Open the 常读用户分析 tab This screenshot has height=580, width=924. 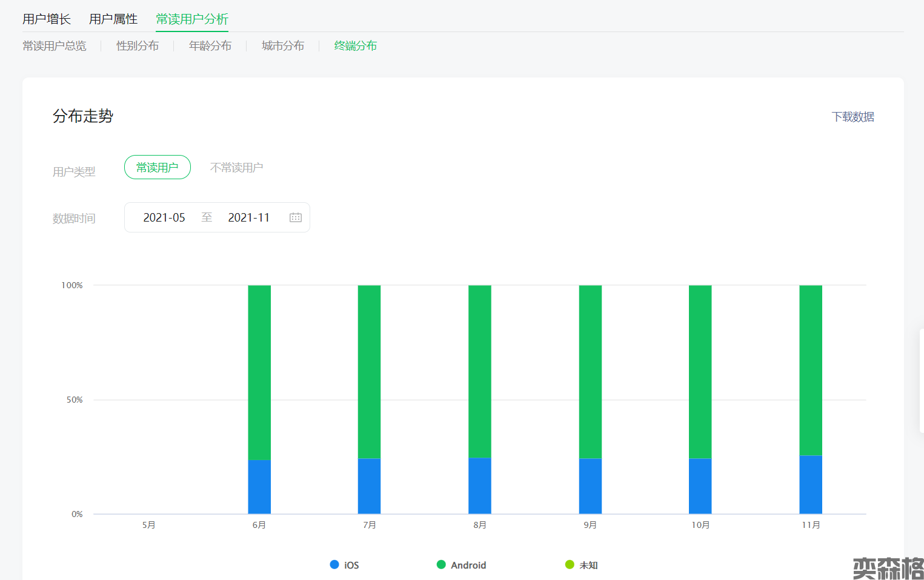[x=192, y=19]
